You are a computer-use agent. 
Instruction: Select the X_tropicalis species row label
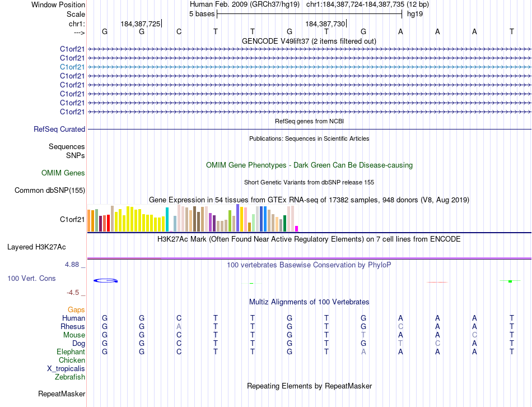[x=66, y=369]
